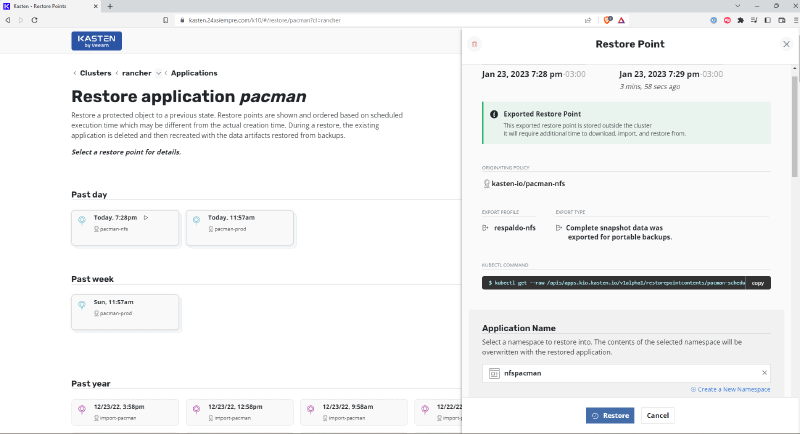This screenshot has width=800, height=434.
Task: Click the restore panel vertical scrollbar
Action: click(795, 126)
